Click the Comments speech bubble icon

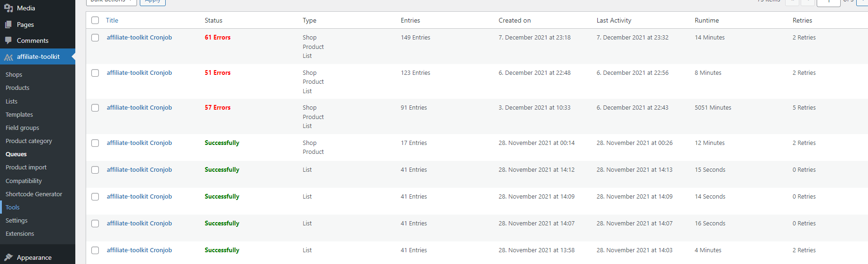[x=8, y=40]
